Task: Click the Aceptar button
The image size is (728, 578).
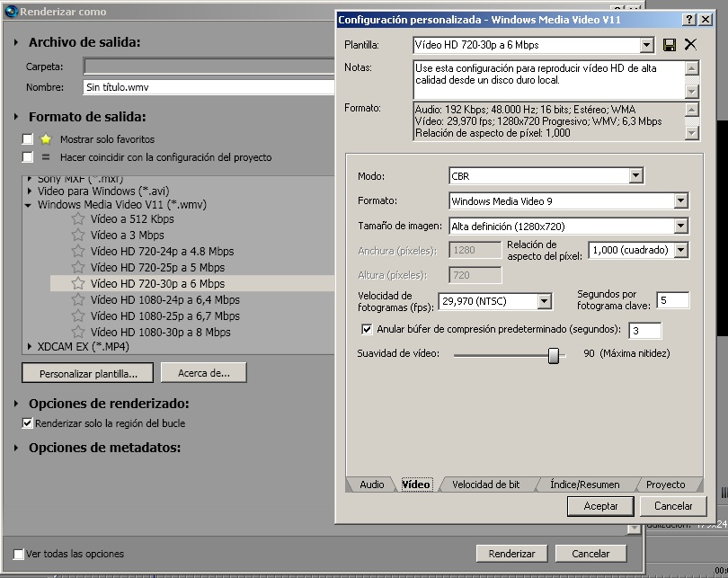Action: (x=600, y=506)
